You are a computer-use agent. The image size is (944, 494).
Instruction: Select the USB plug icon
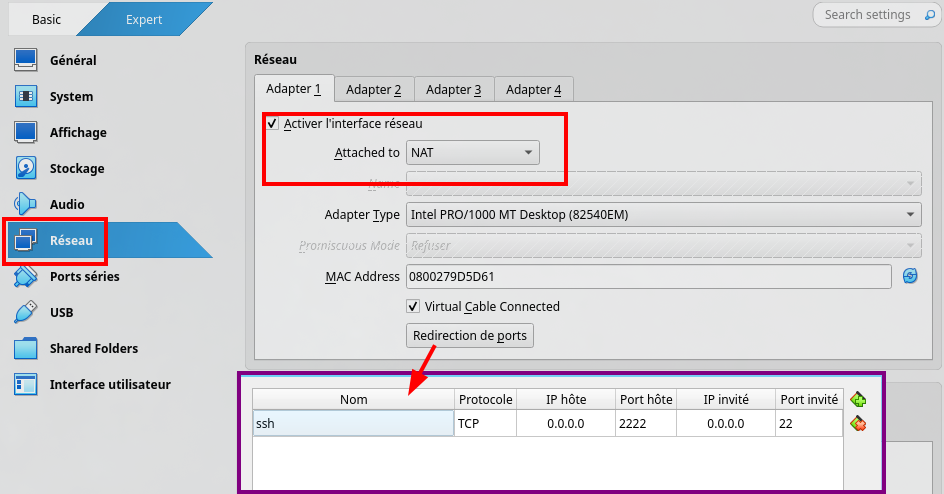[25, 312]
